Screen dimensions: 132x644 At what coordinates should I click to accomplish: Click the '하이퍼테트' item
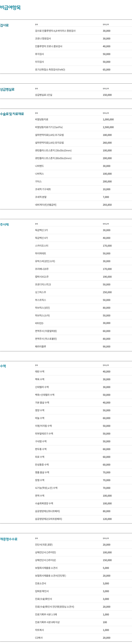point(41,253)
